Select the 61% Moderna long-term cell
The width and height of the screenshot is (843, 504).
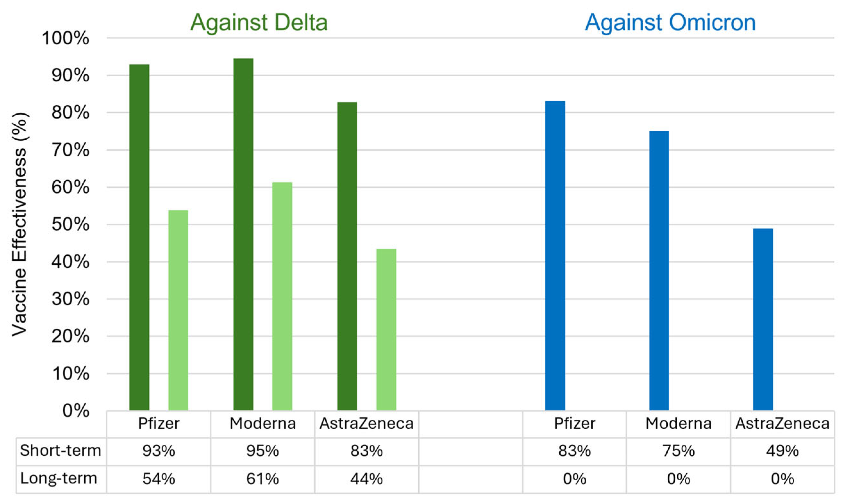click(263, 479)
